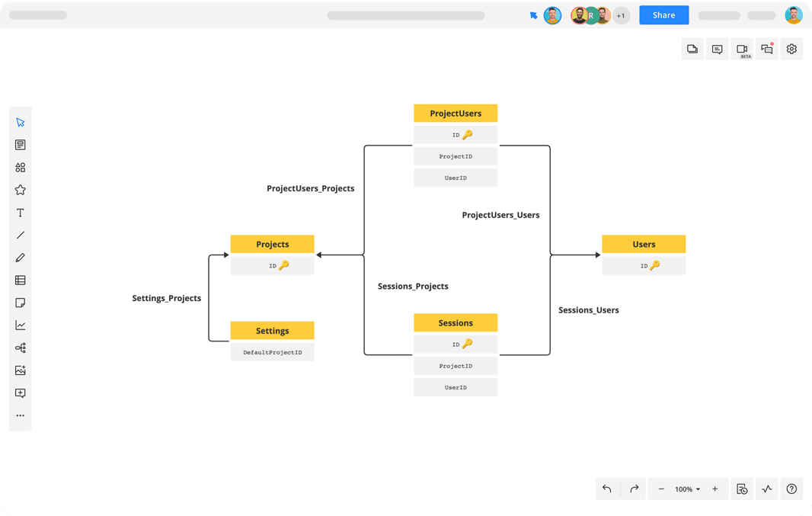Image resolution: width=812 pixels, height=516 pixels.
Task: Open the shapes library tool
Action: point(21,168)
